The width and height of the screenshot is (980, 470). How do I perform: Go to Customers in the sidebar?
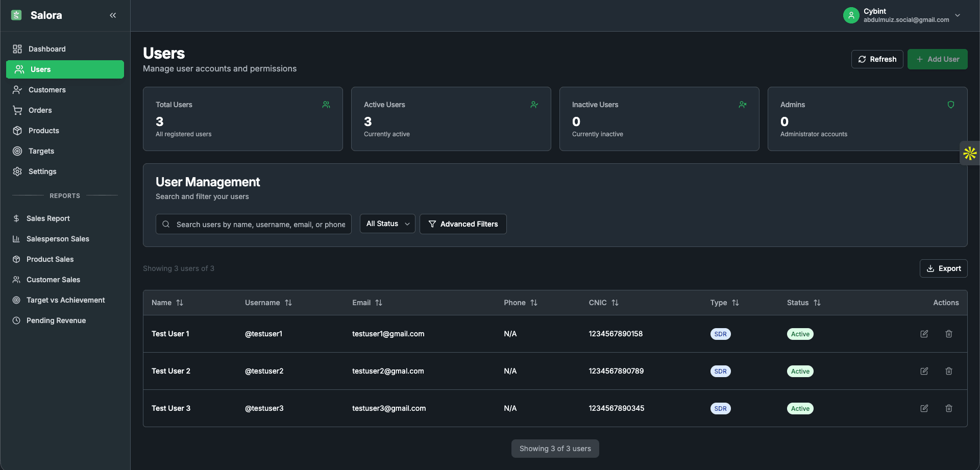(x=47, y=90)
